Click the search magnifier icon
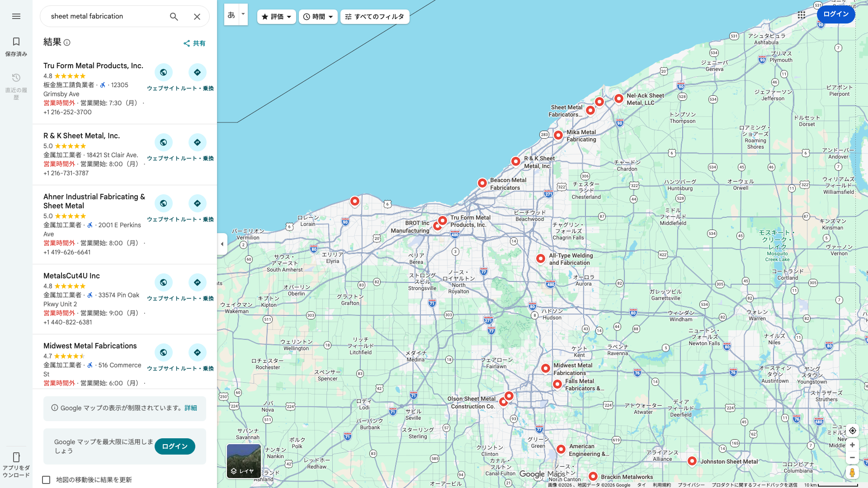 tap(174, 17)
